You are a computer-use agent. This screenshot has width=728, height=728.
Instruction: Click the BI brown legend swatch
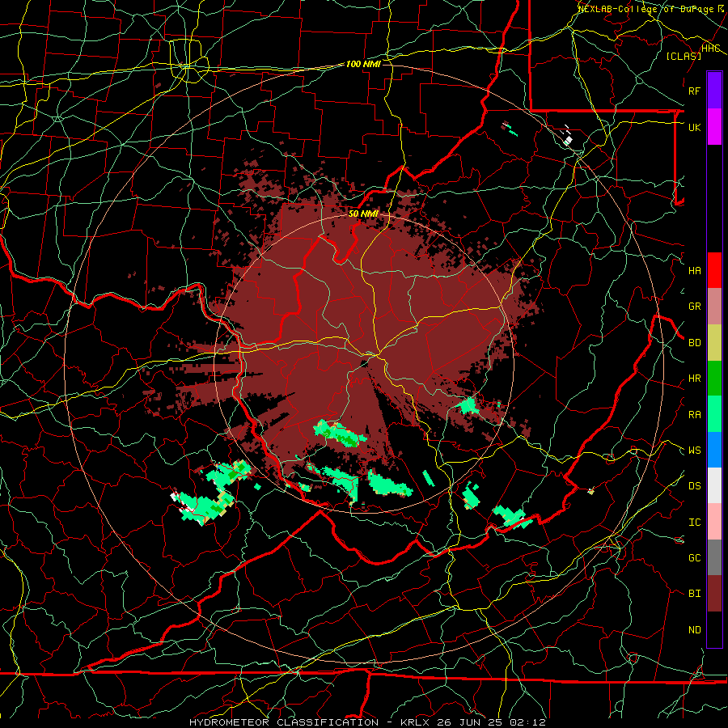point(714,594)
